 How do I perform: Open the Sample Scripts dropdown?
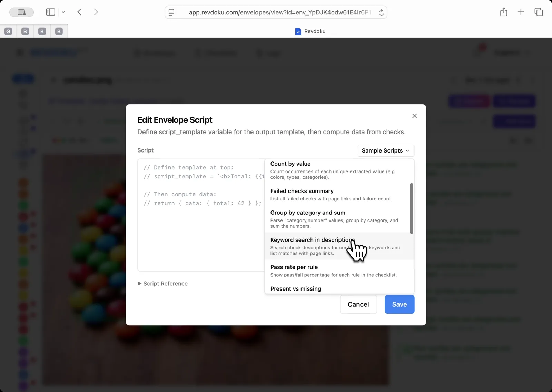[386, 150]
